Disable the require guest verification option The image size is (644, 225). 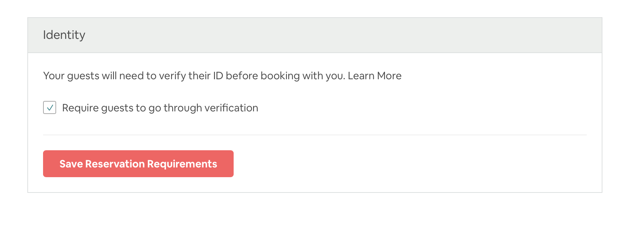pos(50,108)
